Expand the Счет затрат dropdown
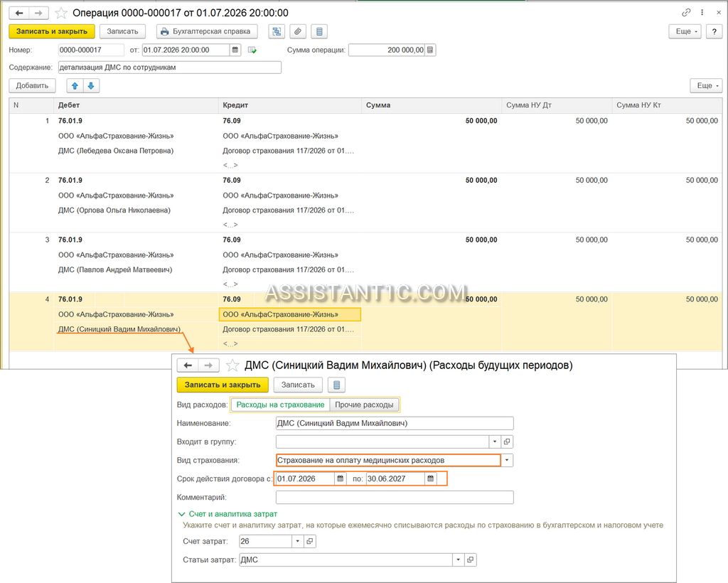Viewport: 728px width, 583px height. [x=298, y=541]
